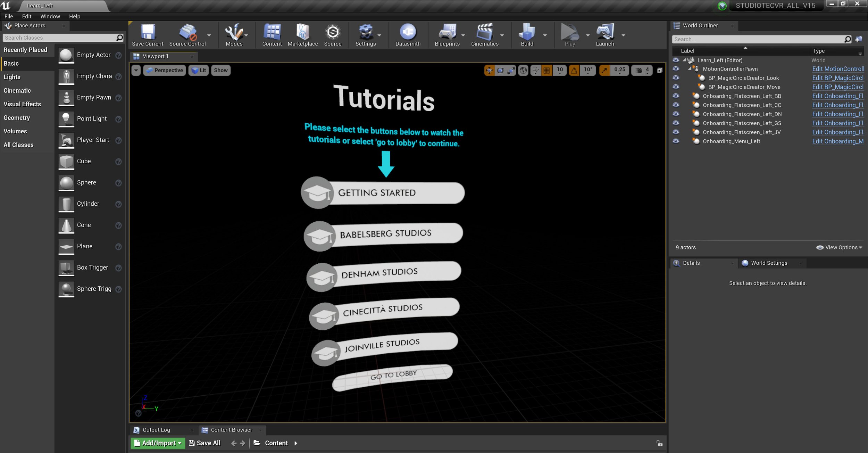
Task: Open the Lit view mode dropdown
Action: pos(199,71)
